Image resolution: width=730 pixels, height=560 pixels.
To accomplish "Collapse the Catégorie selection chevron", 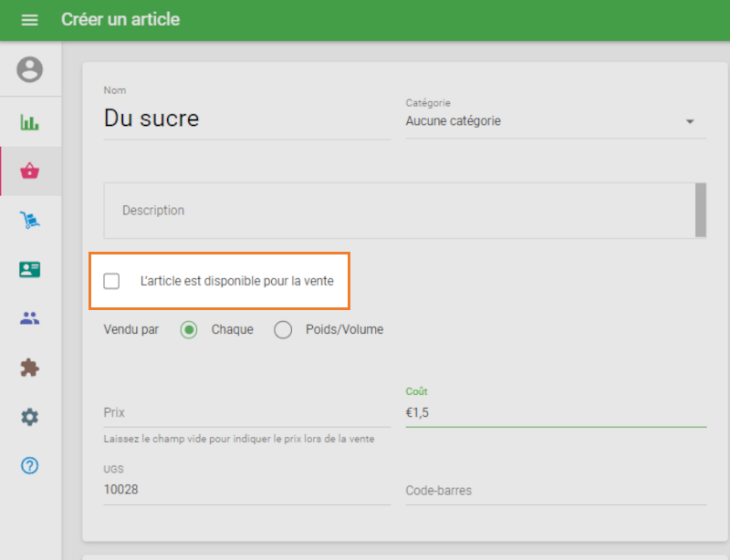I will (691, 120).
